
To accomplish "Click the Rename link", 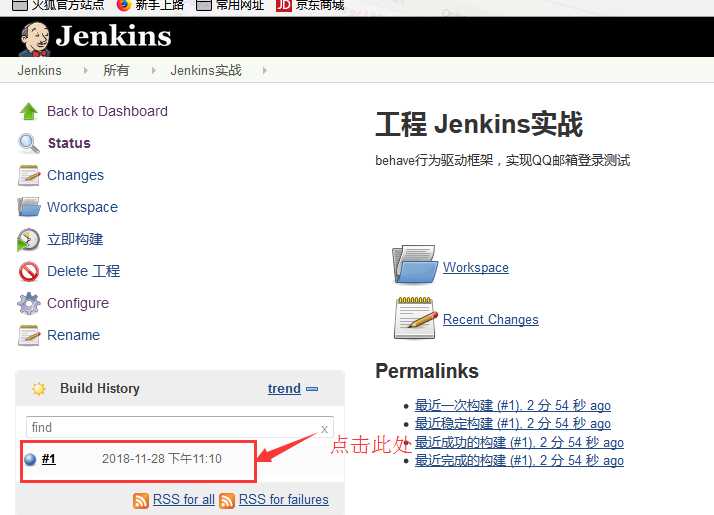I will pos(73,336).
